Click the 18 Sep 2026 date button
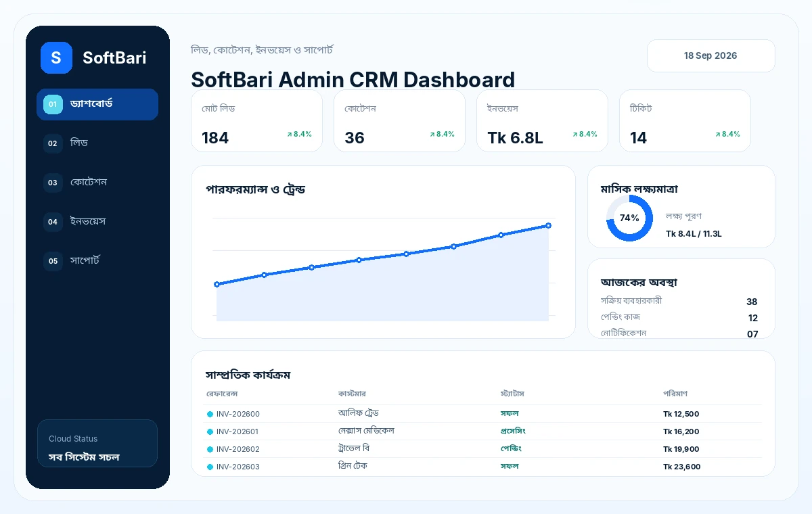 click(710, 55)
